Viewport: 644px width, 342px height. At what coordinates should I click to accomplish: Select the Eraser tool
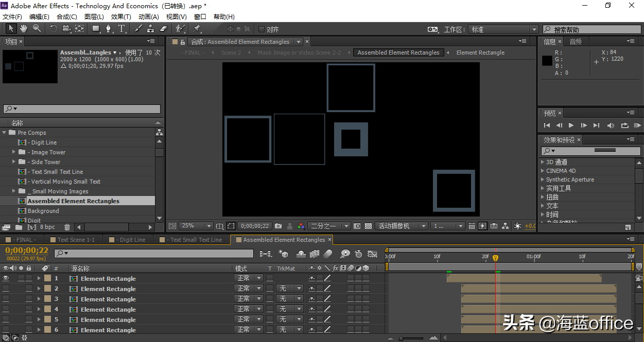[x=164, y=29]
